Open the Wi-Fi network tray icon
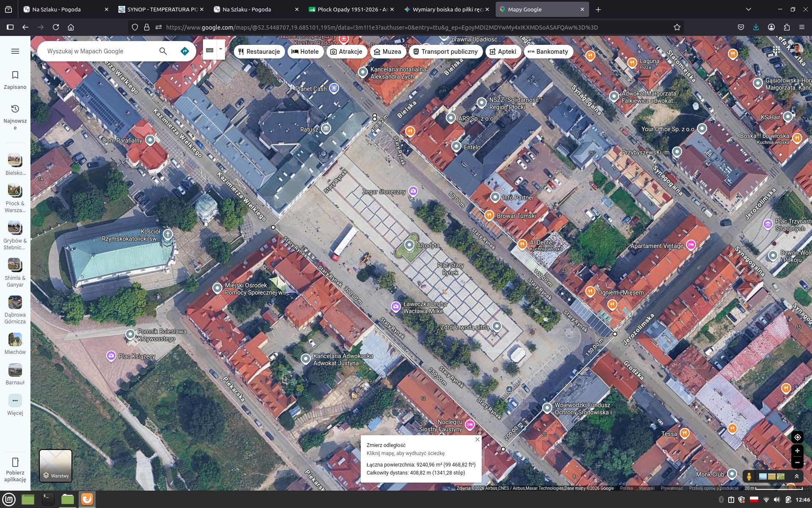 coord(766,500)
